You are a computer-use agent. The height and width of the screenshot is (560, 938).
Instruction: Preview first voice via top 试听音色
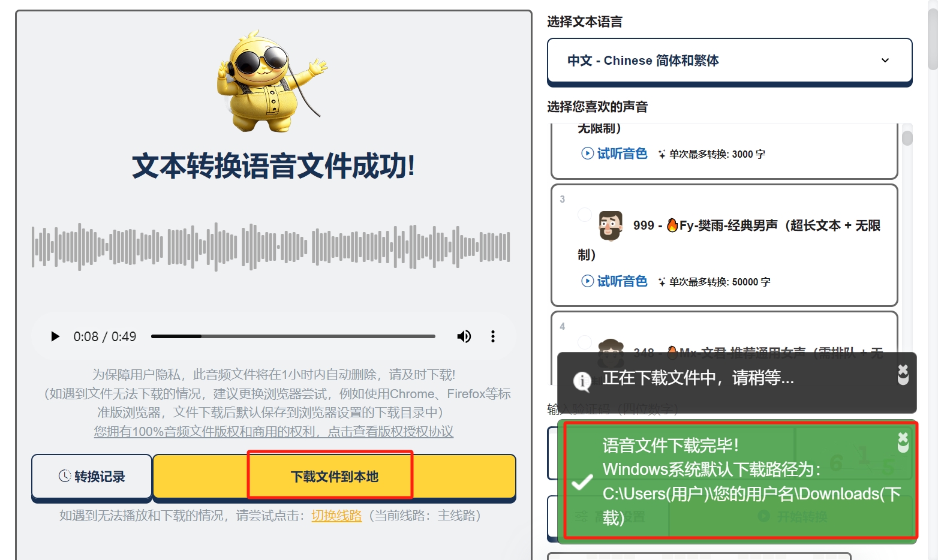(x=614, y=153)
